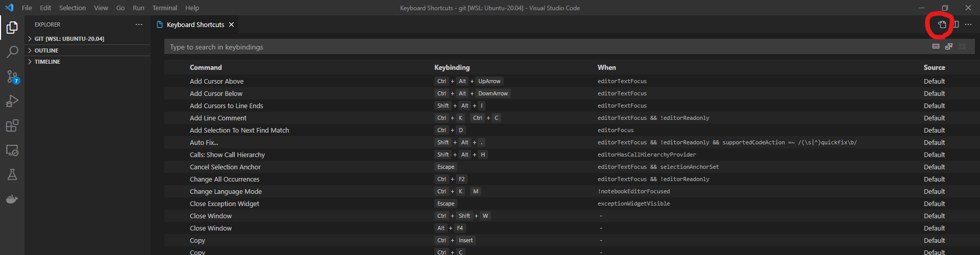The image size is (980, 255).
Task: Select the Keyboard Shortcuts tab
Action: (x=195, y=24)
